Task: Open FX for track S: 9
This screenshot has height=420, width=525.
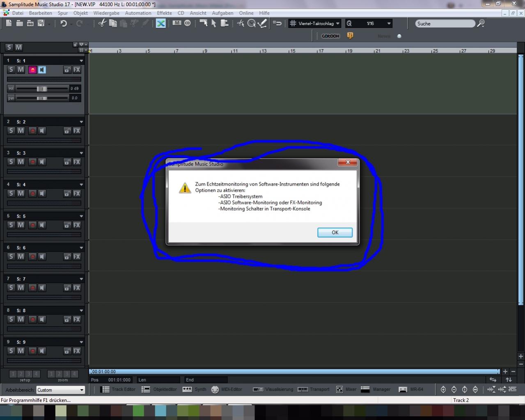Action: (x=77, y=351)
